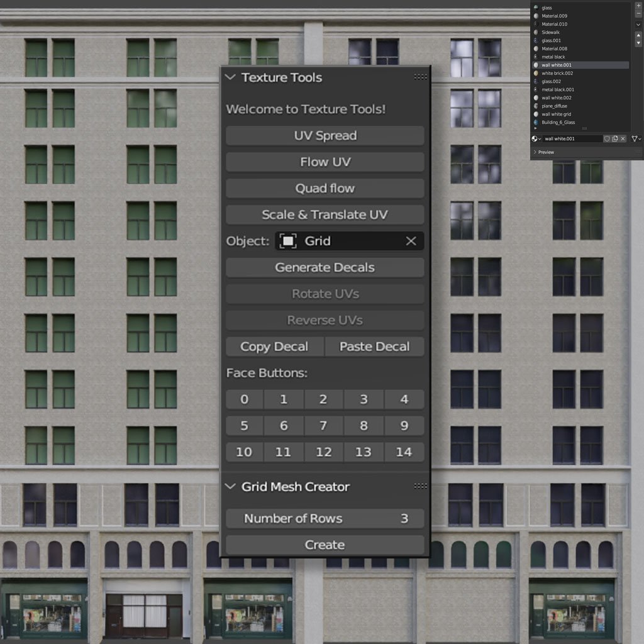Image resolution: width=644 pixels, height=644 pixels.
Task: Duplicate material using the copy datablock icon
Action: [615, 138]
